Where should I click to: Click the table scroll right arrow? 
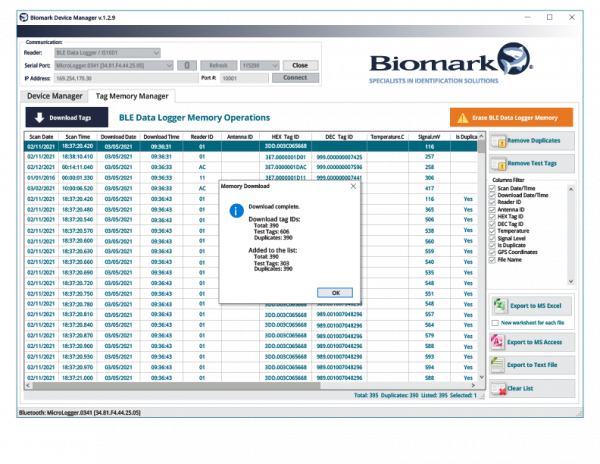point(473,386)
